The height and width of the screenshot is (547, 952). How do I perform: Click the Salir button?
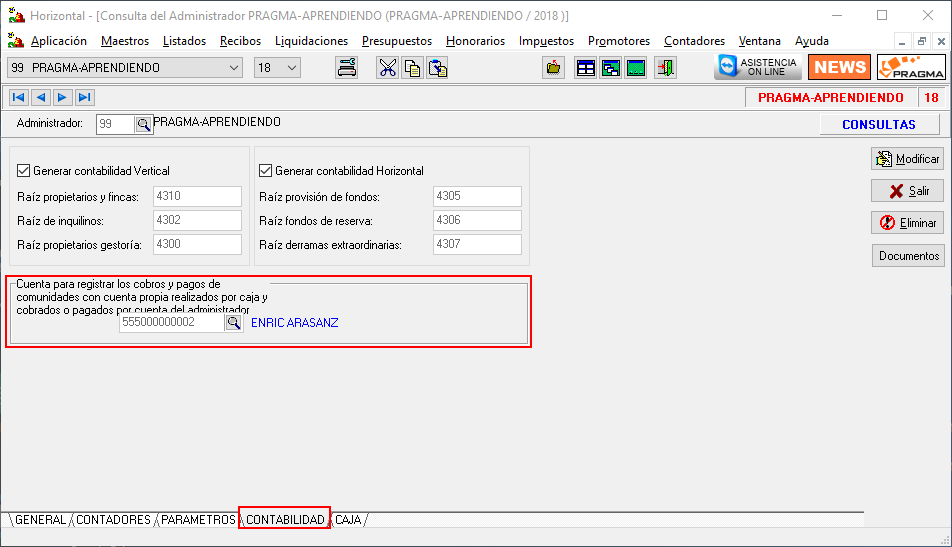click(908, 191)
